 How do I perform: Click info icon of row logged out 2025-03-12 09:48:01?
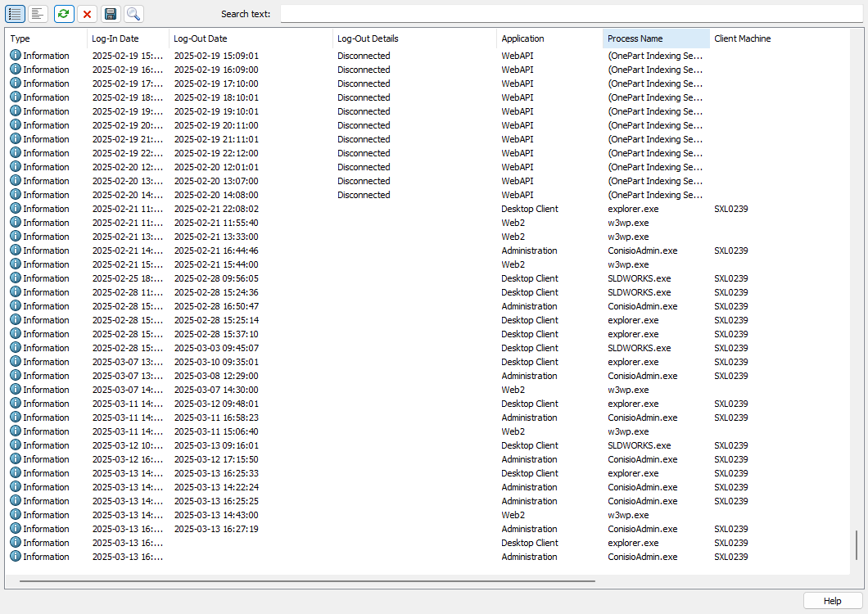(x=16, y=403)
